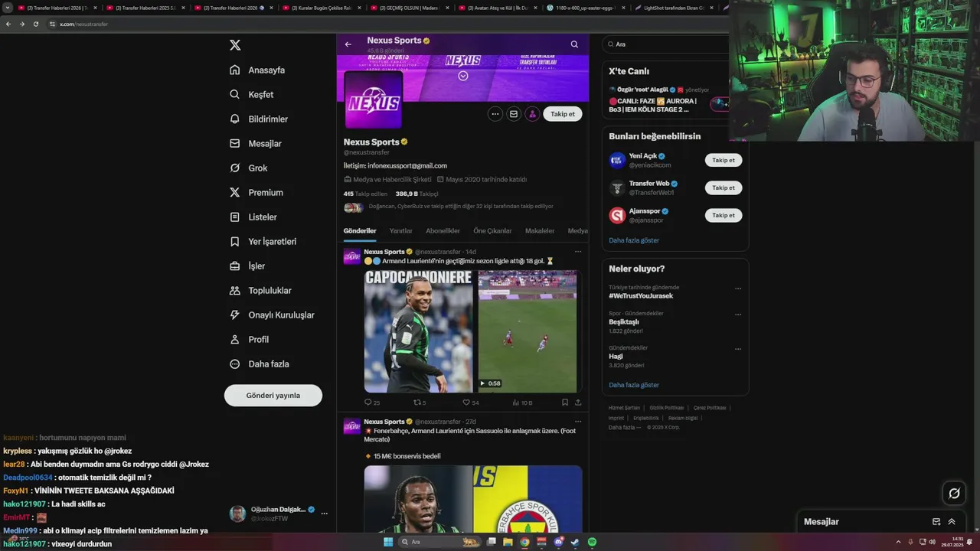
Task: Click the back arrow beside Nexus Sports
Action: (x=348, y=44)
